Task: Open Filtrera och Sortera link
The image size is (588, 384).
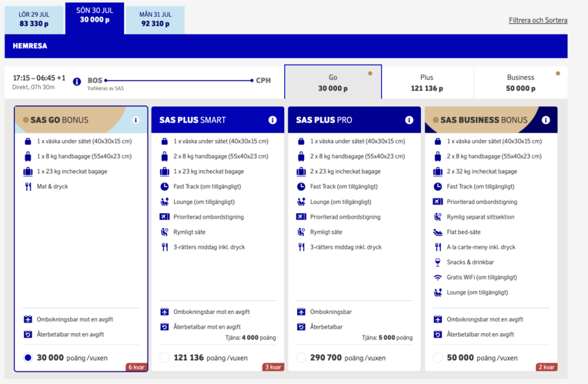Action: (x=537, y=20)
